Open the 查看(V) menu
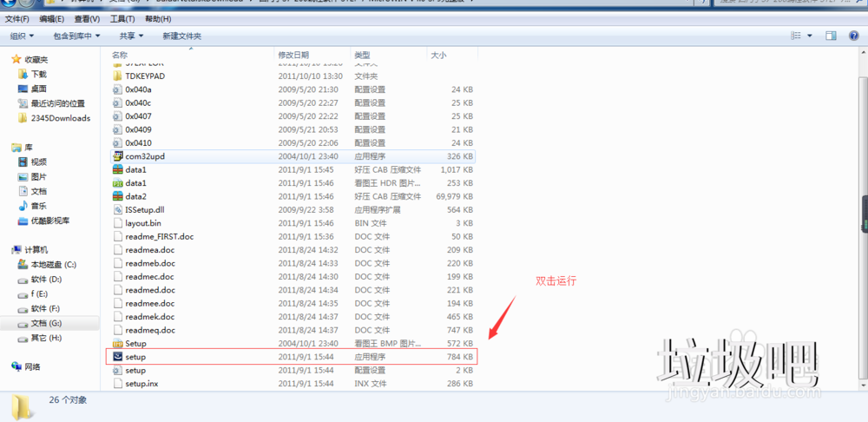The image size is (868, 422). click(x=87, y=19)
